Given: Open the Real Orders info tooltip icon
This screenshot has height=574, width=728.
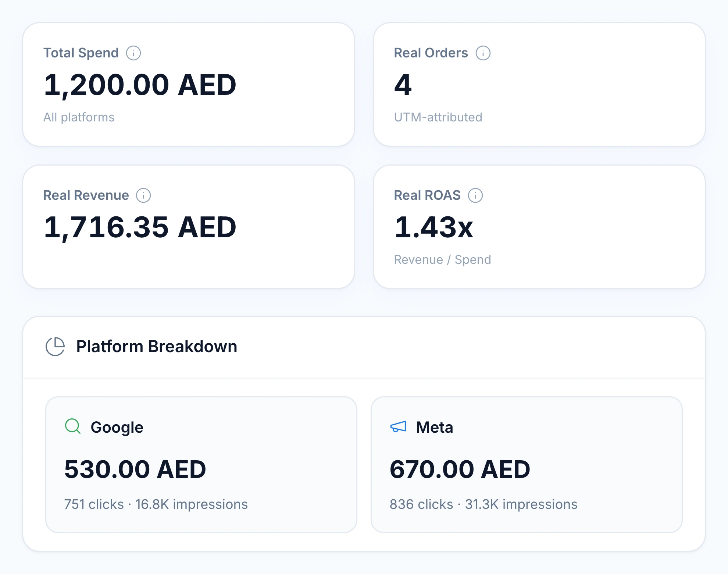Looking at the screenshot, I should point(483,53).
